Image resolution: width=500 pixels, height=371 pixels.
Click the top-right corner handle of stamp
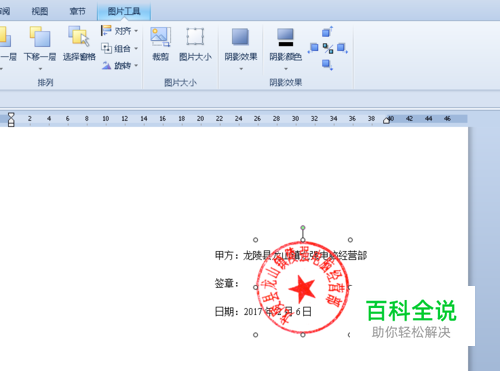pos(350,240)
